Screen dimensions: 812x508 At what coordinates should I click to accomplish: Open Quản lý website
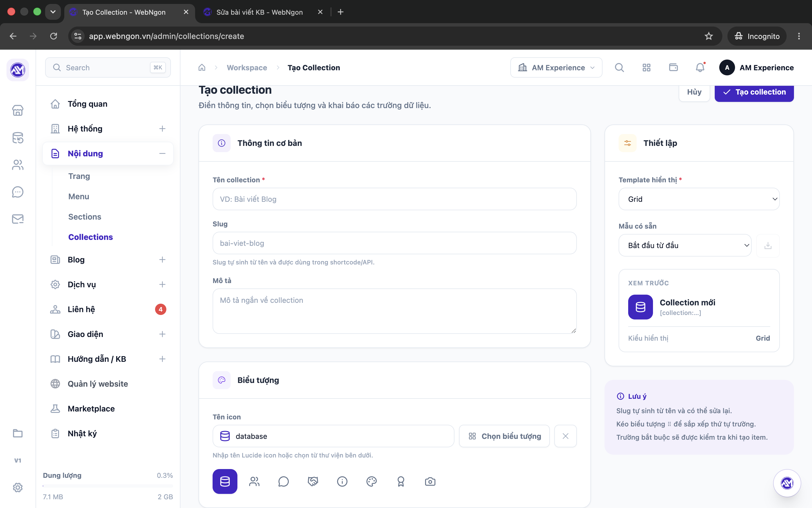point(108,384)
